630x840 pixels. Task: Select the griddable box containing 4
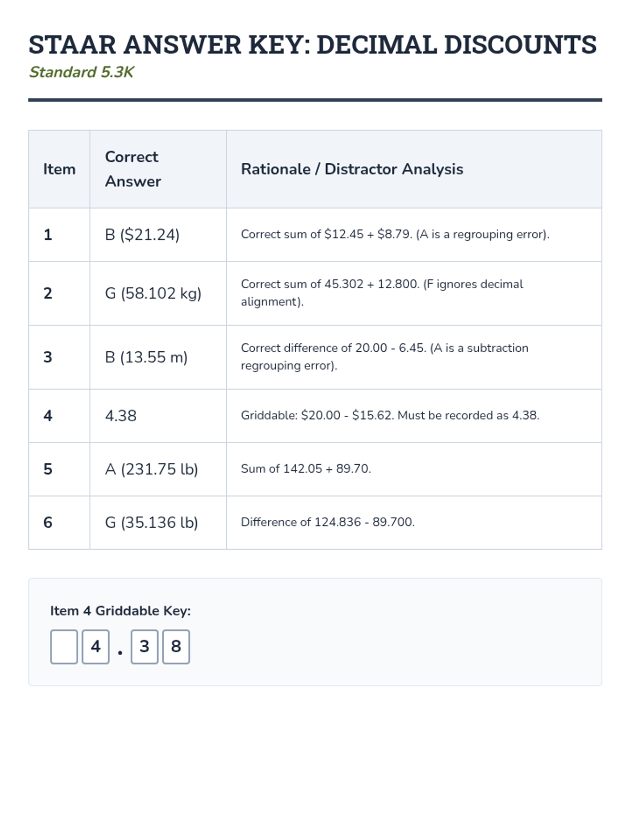(x=96, y=647)
